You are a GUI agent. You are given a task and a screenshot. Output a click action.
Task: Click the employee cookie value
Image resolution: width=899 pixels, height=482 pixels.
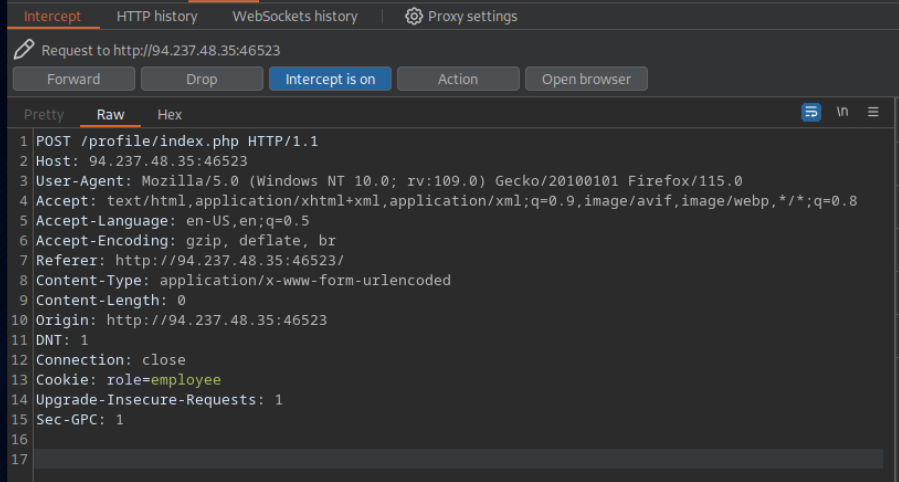coord(186,380)
